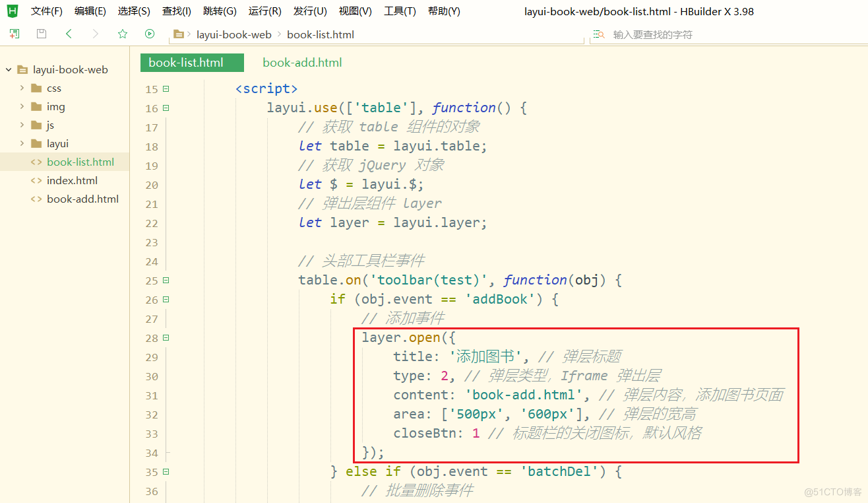The height and width of the screenshot is (503, 868).
Task: Fold code at line 26 marker
Action: [x=166, y=299]
